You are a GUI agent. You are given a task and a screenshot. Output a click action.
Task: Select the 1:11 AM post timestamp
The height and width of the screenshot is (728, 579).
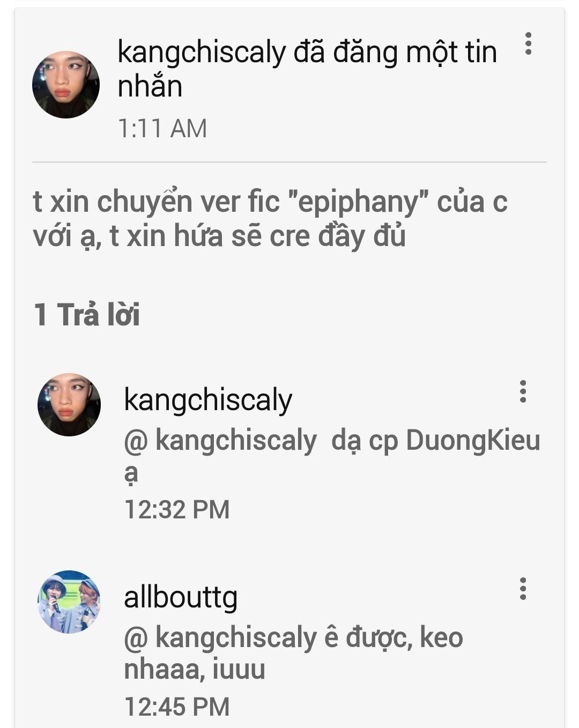point(162,129)
